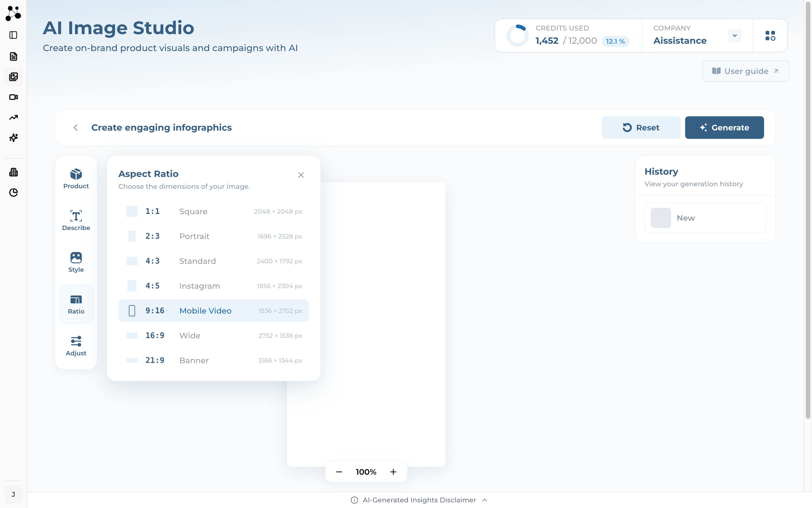Select the Ratio tool tab
Image resolution: width=812 pixels, height=508 pixels.
pyautogui.click(x=76, y=305)
